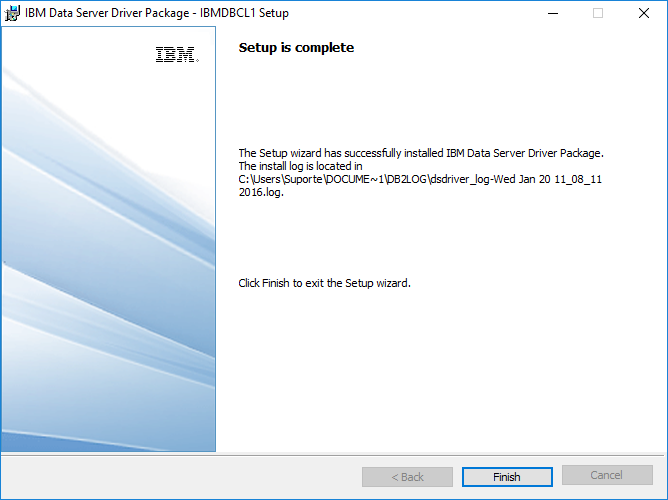Click the "2016.log." filename text
Screen dimensions: 668x500
261,192
